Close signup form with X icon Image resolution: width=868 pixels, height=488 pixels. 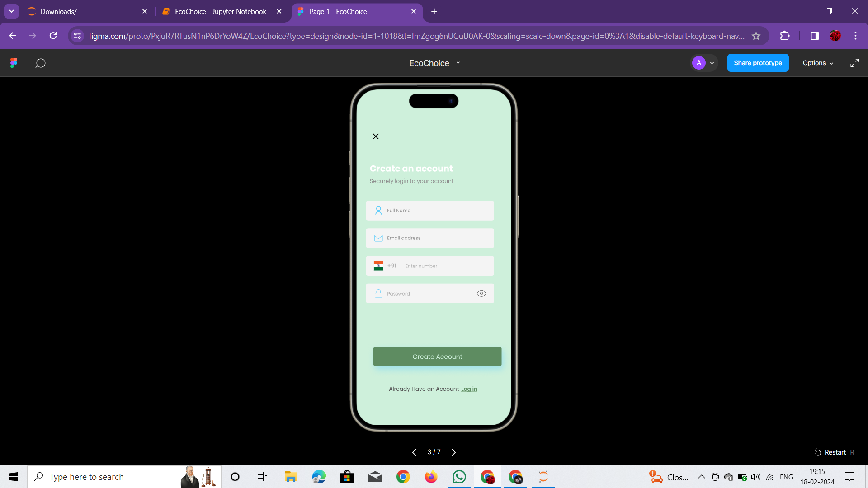point(376,136)
